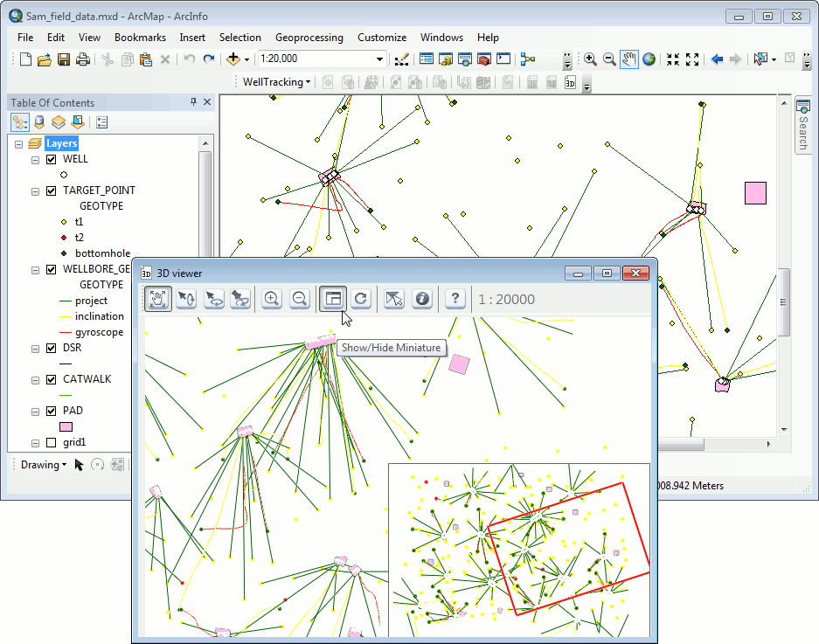Click the Select feature arrow in 3D viewer
Viewport: 819px width, 644px height.
(394, 299)
